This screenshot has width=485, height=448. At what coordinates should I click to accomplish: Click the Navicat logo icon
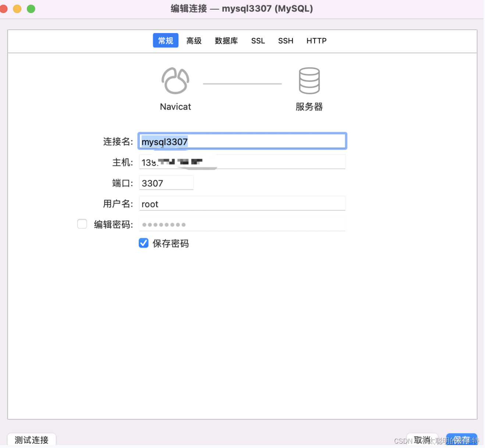[176, 81]
